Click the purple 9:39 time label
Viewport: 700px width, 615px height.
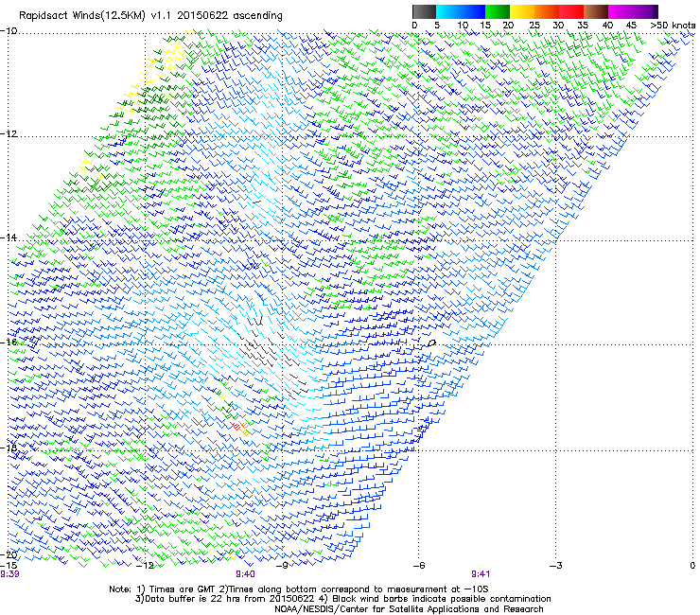pos(9,574)
